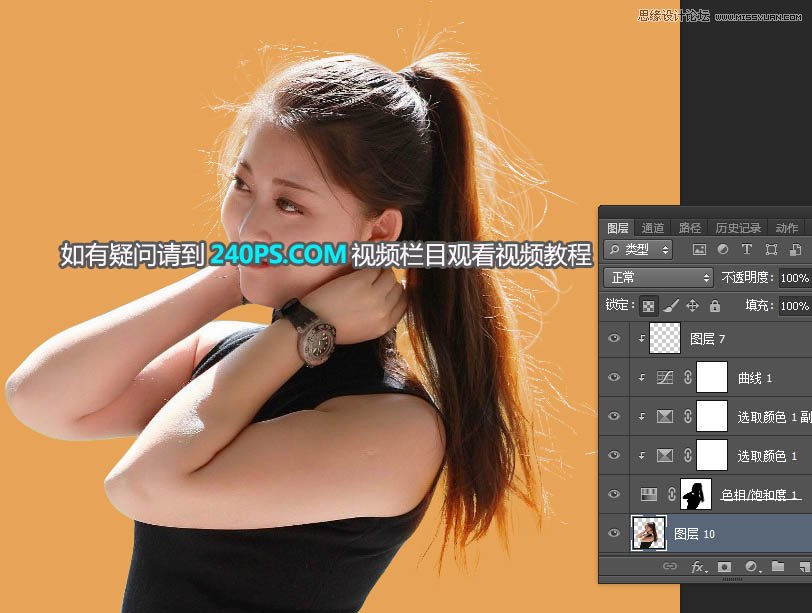
Task: Toggle the type layer filter (T) icon
Action: point(746,250)
